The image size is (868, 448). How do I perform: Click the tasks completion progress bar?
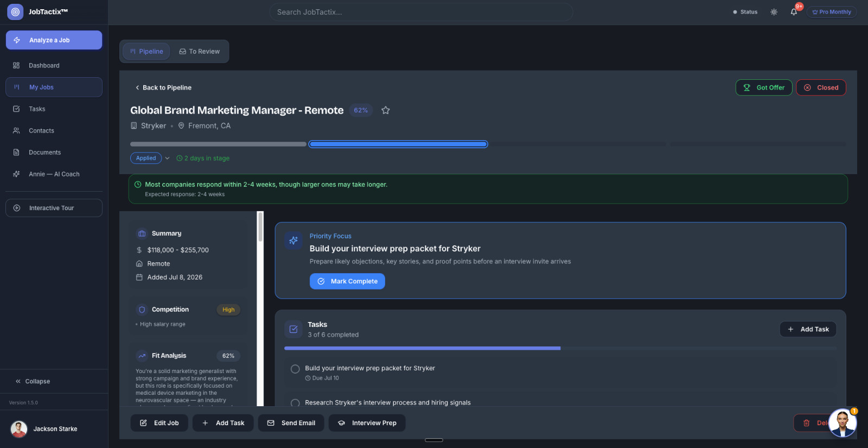[560, 348]
